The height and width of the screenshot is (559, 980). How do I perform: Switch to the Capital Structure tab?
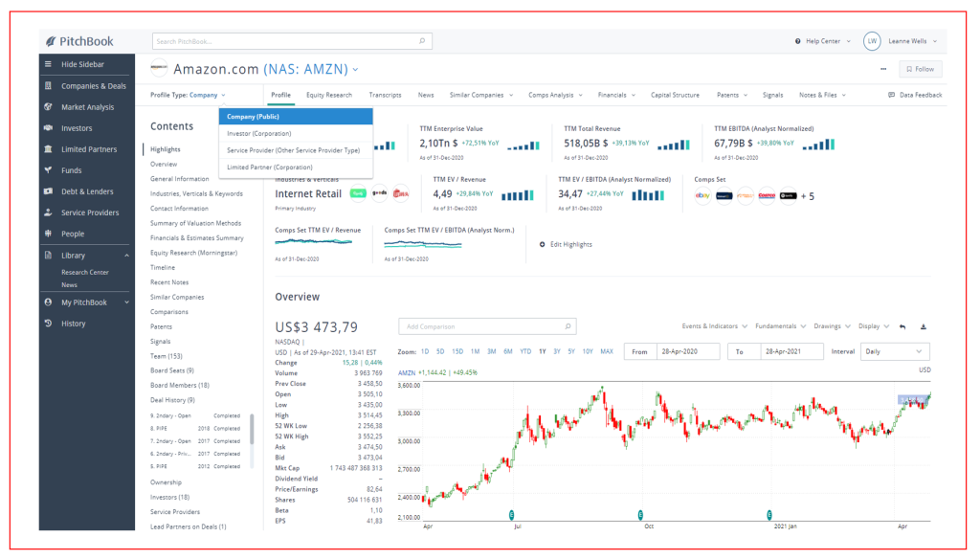pyautogui.click(x=675, y=95)
